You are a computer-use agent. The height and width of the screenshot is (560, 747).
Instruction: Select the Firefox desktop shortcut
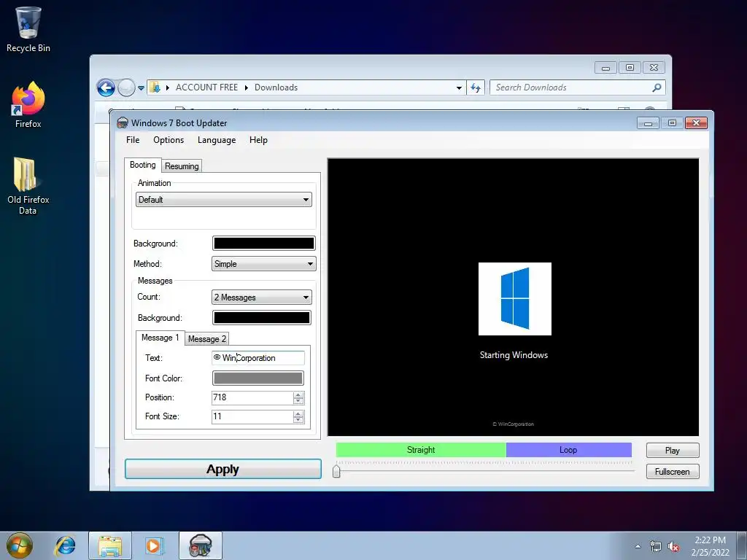click(28, 105)
